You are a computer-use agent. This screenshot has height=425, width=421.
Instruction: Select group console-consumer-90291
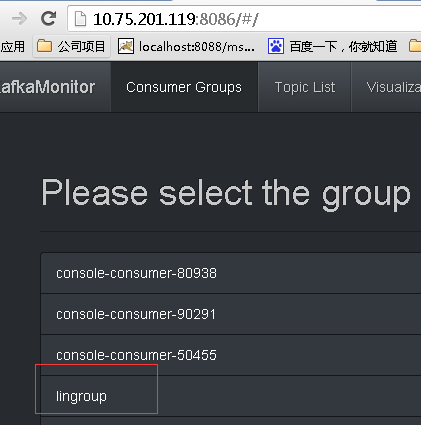(231, 314)
